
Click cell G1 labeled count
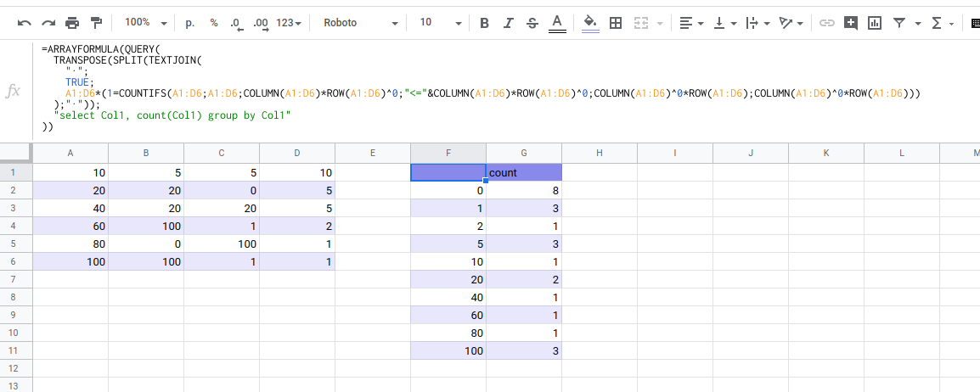[x=524, y=172]
